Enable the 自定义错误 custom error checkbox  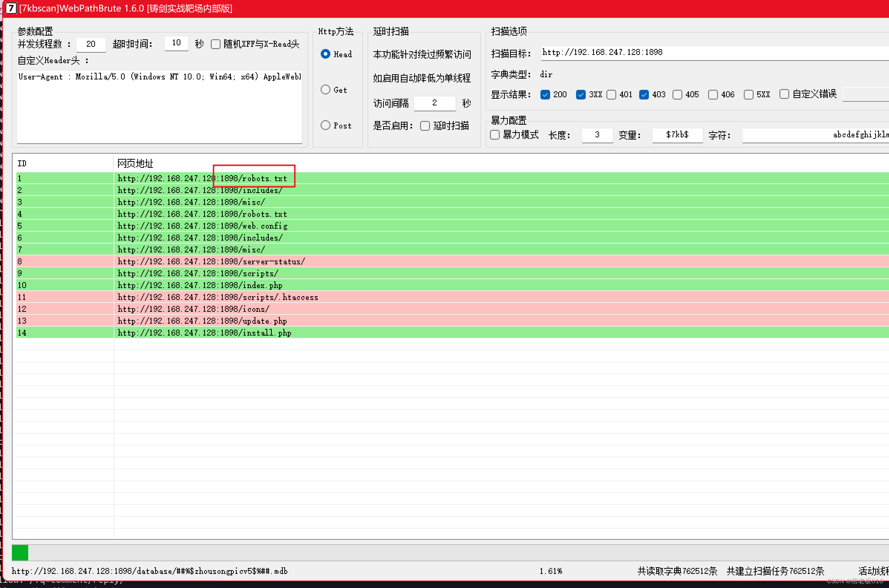[x=784, y=94]
